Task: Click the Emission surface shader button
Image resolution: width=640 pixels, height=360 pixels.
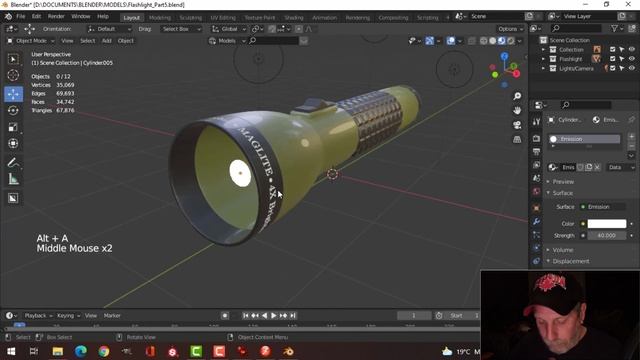Action: pos(603,207)
